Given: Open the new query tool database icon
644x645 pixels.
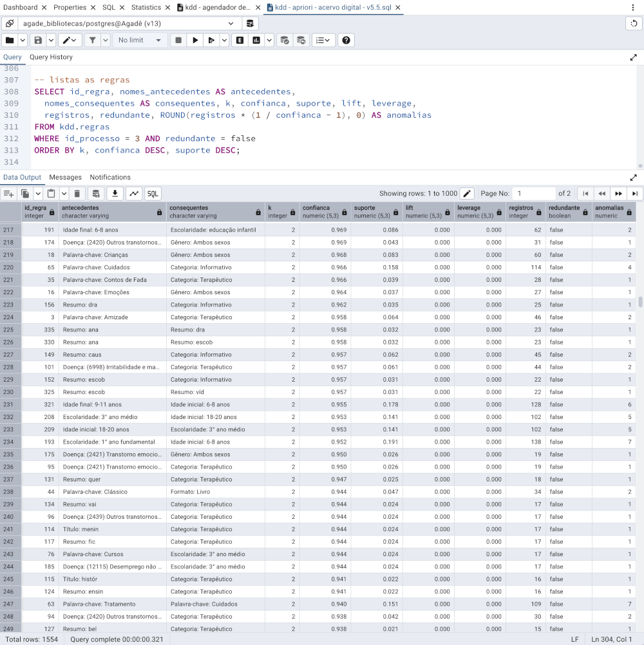Looking at the screenshot, I should [250, 23].
